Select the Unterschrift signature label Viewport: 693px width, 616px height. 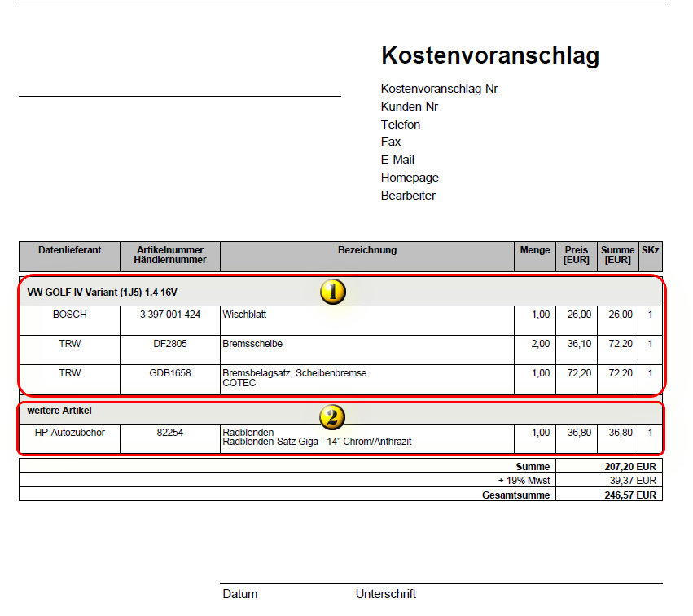click(386, 594)
